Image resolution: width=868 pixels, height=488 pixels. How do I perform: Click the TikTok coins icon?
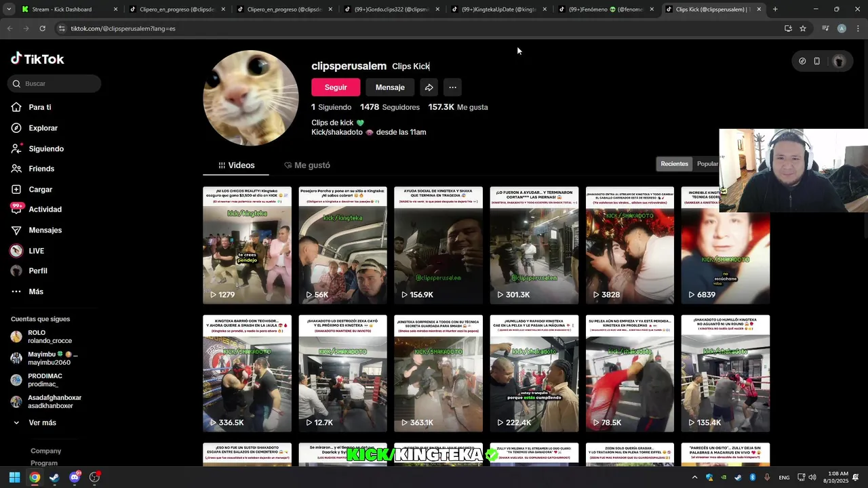(x=802, y=61)
